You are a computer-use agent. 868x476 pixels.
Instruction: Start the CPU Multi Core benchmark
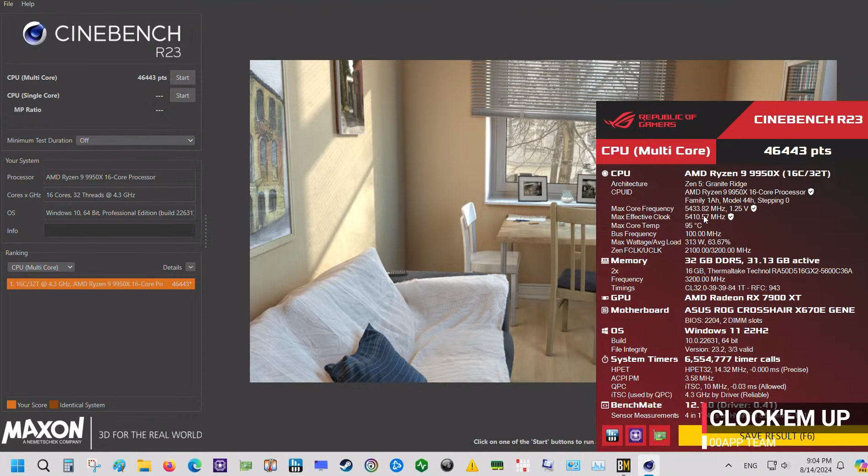click(x=182, y=77)
